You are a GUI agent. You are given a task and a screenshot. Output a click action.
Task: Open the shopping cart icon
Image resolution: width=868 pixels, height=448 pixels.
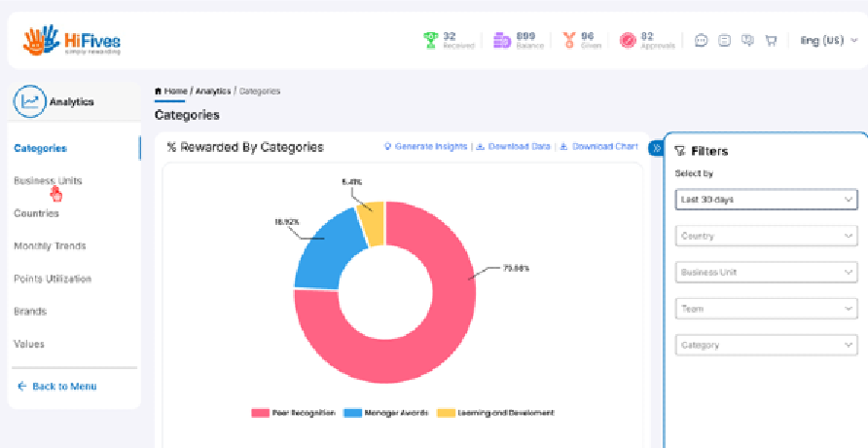[771, 41]
